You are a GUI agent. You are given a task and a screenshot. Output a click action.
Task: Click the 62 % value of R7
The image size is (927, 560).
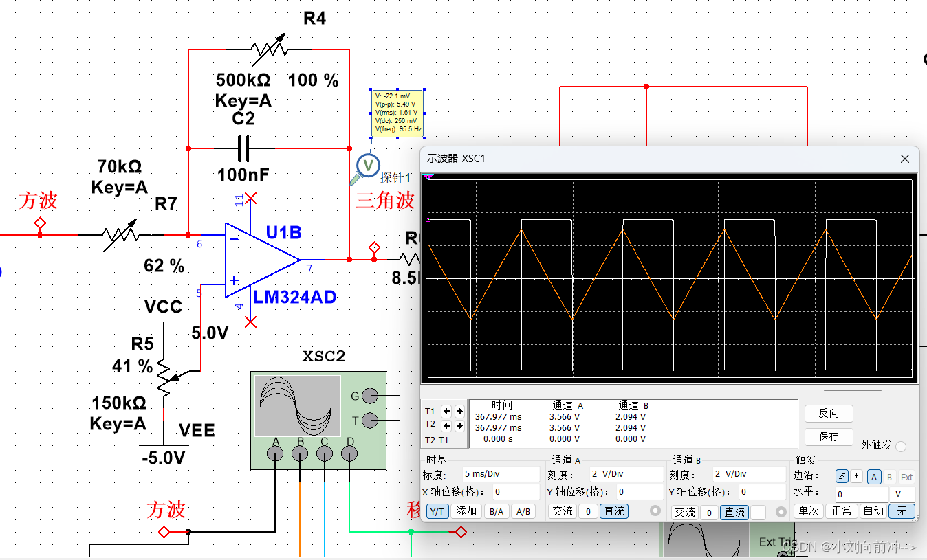pyautogui.click(x=164, y=266)
